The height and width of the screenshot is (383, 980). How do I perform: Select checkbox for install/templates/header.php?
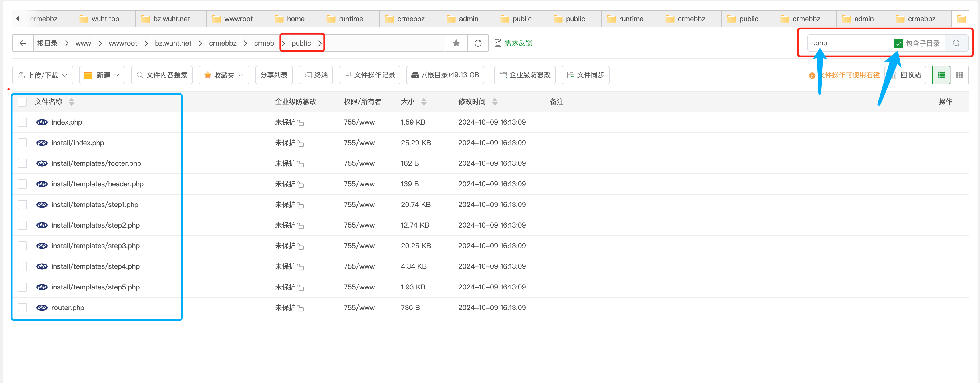pos(22,184)
